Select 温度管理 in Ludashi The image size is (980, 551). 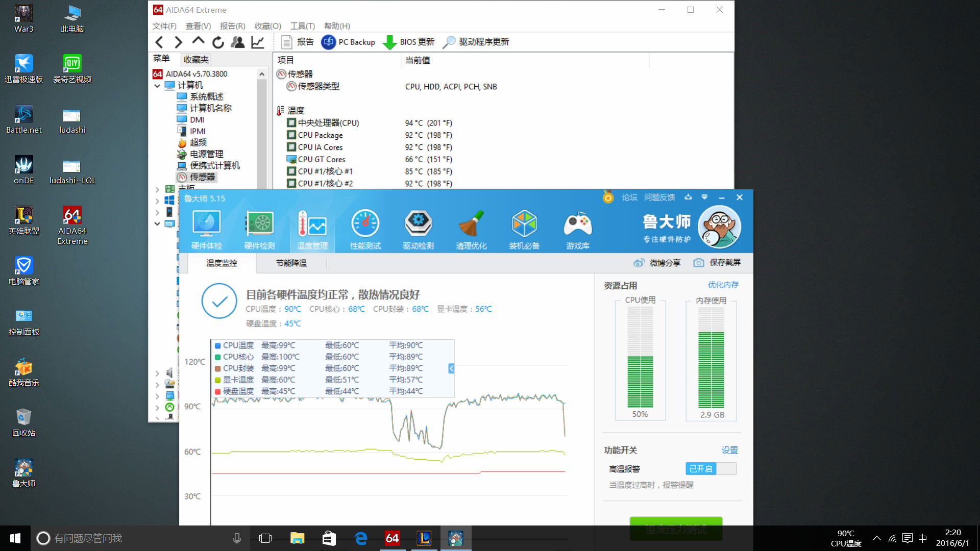pos(312,230)
